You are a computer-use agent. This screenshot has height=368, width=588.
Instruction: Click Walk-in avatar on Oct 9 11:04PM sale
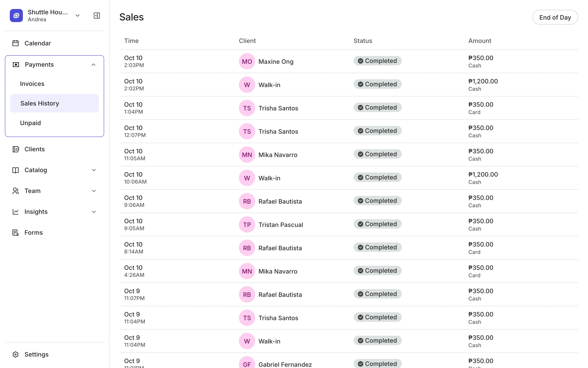[247, 341]
